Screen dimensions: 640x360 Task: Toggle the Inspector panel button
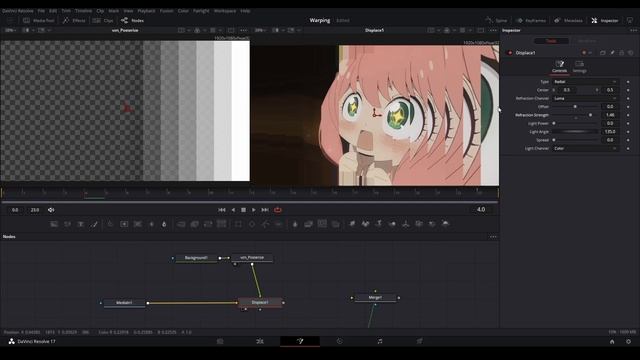tap(605, 20)
